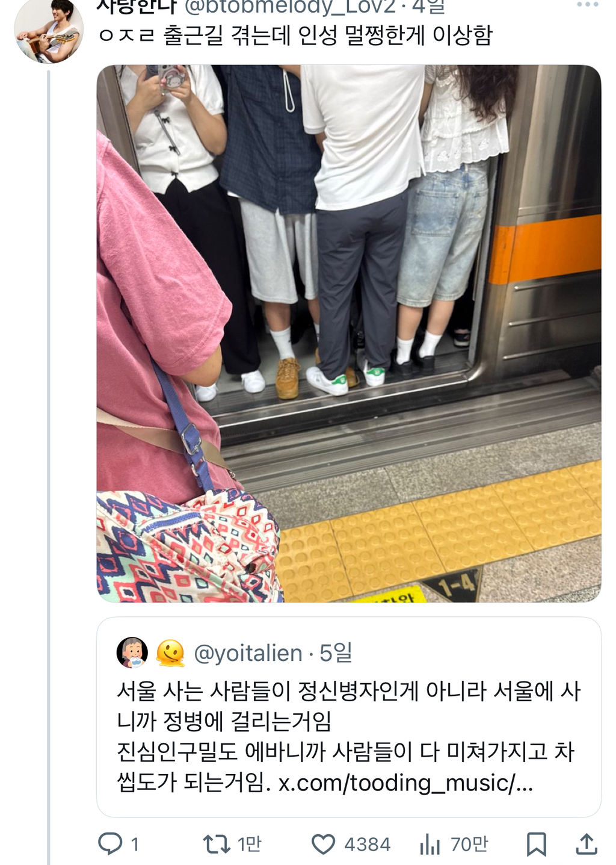Bookmark this tweet
Screen dimensions: 616x865
click(x=537, y=844)
